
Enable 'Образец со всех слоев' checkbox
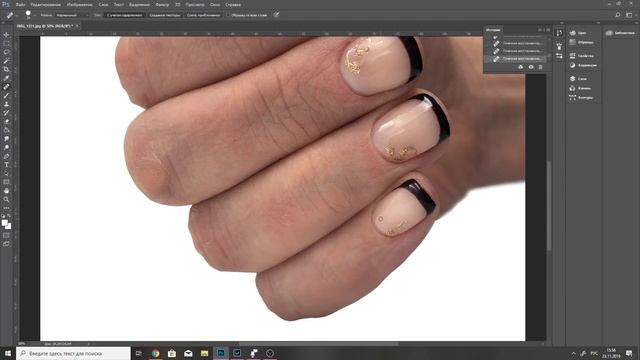tap(228, 15)
